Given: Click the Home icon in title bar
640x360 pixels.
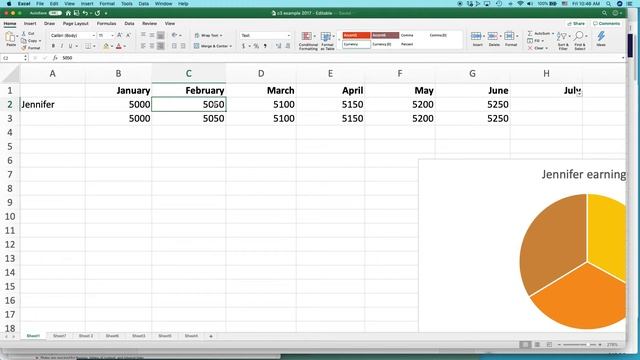Looking at the screenshot, I should (68, 13).
